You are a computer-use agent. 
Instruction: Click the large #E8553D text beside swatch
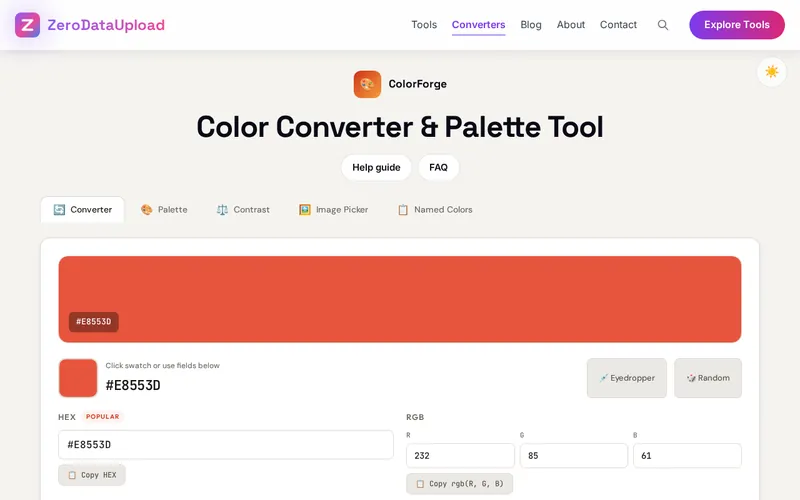coord(133,385)
